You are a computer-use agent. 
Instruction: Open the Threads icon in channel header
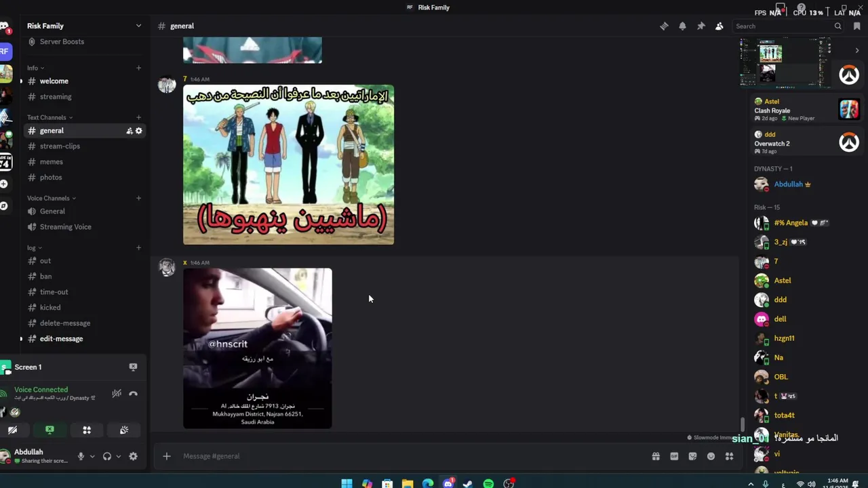[664, 26]
